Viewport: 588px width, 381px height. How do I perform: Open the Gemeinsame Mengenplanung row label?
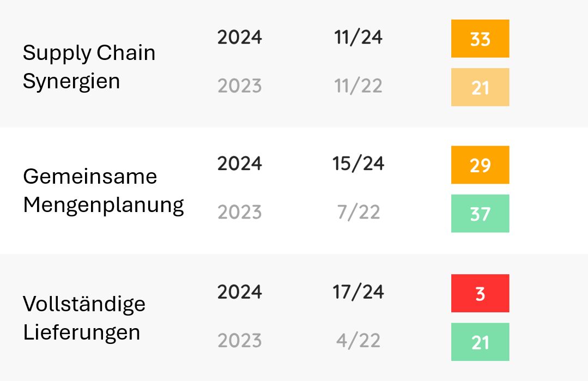[x=103, y=191]
